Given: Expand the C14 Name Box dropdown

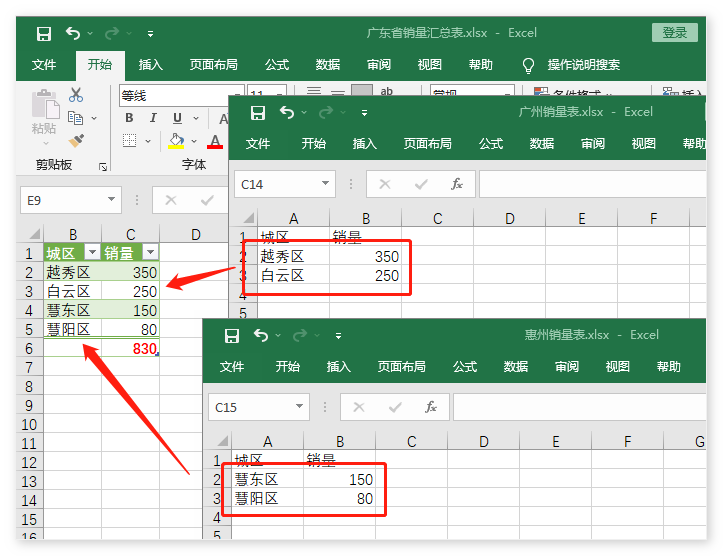Looking at the screenshot, I should click(x=326, y=183).
